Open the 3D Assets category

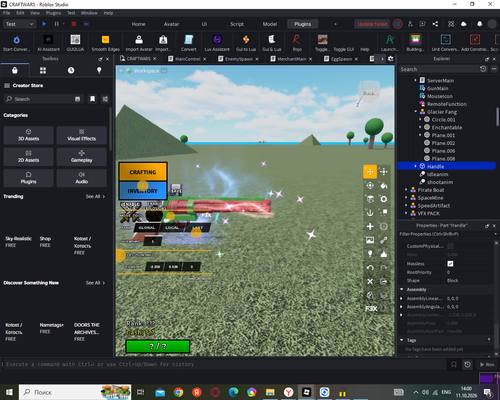pos(28,135)
